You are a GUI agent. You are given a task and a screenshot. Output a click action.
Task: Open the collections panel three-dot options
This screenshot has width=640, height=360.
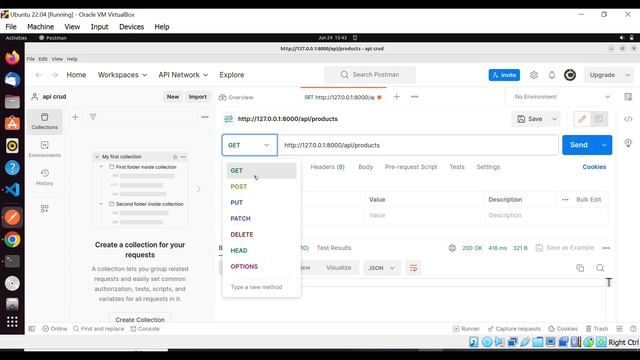click(x=205, y=117)
